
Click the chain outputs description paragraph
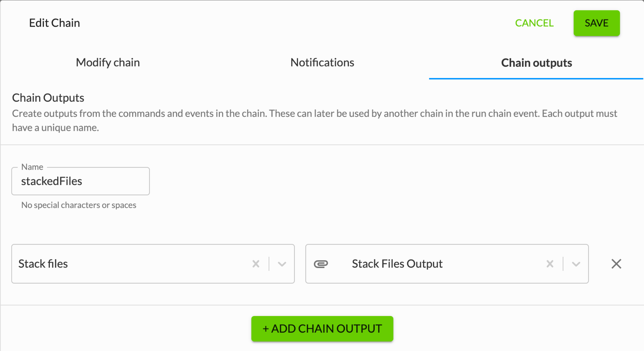315,120
